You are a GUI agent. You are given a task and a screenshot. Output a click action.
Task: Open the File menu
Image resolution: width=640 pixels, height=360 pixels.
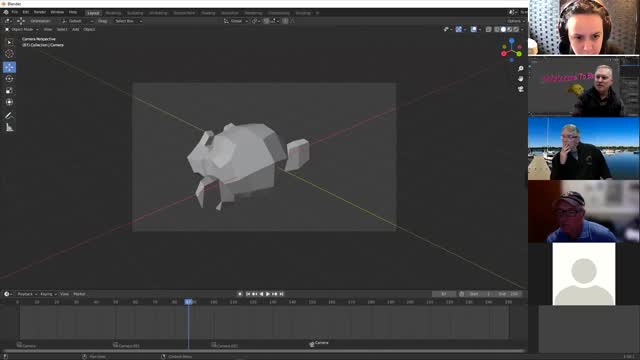pyautogui.click(x=15, y=13)
